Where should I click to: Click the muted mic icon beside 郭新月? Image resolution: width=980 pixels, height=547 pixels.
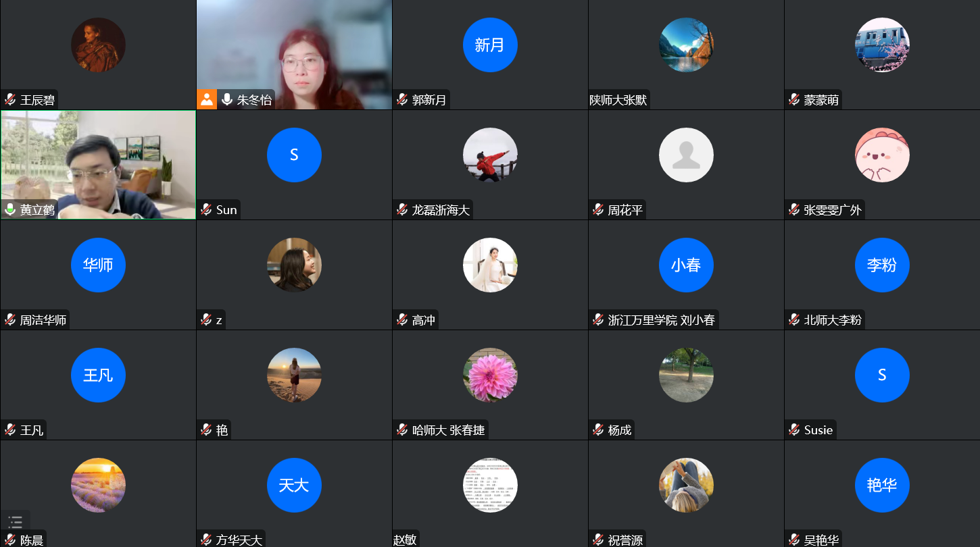[x=402, y=100]
